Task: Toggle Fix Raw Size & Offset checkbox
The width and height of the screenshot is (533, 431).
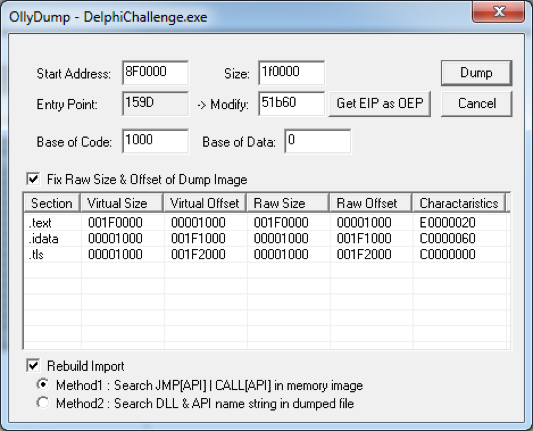Action: [x=33, y=179]
